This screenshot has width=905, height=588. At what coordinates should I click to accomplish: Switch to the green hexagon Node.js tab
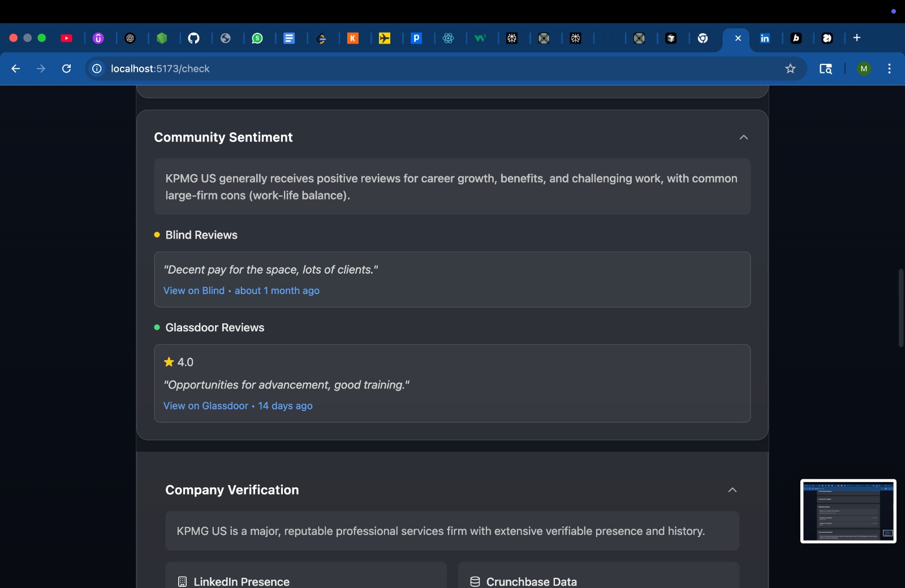(162, 38)
